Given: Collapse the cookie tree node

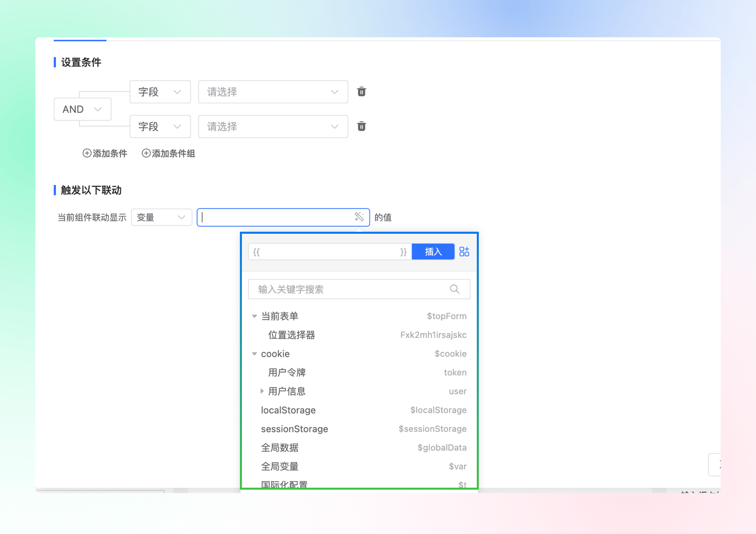Looking at the screenshot, I should [255, 354].
